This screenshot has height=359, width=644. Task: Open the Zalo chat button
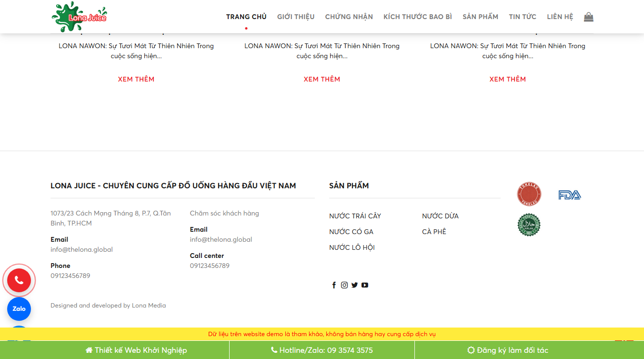point(19,309)
